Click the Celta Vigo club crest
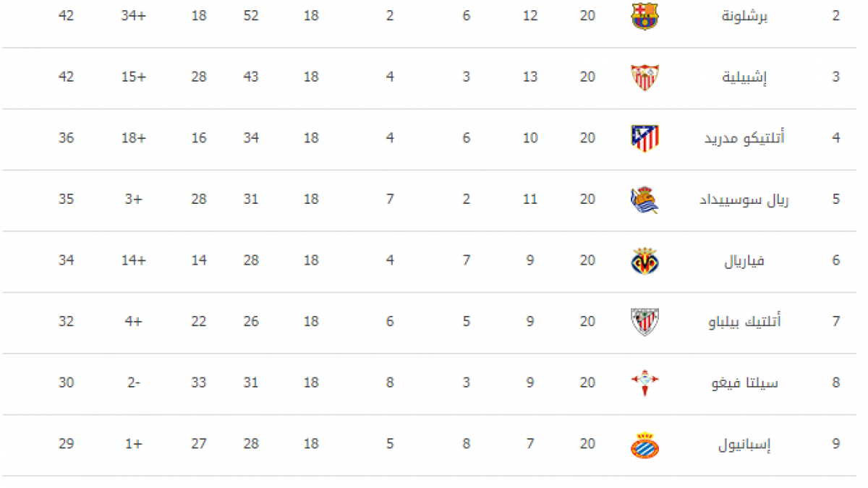Screen dimensions: 868x488 click(x=644, y=382)
